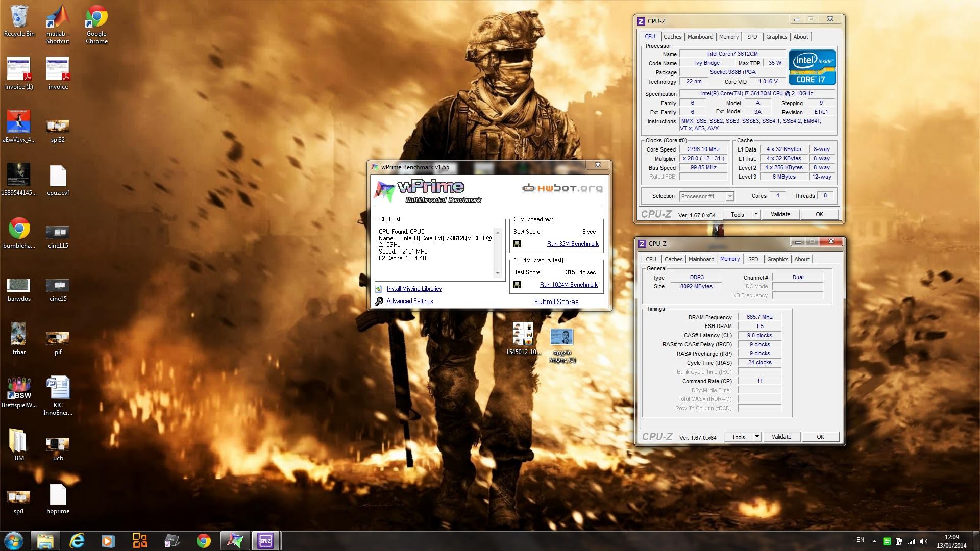Select the cpuz.cvf file icon
This screenshot has width=980, height=551.
pos(58,181)
